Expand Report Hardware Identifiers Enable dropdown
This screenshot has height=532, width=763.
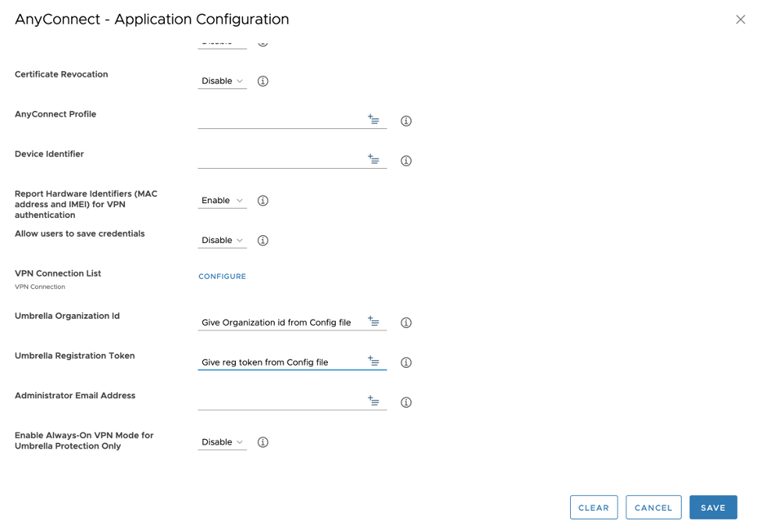pos(222,201)
